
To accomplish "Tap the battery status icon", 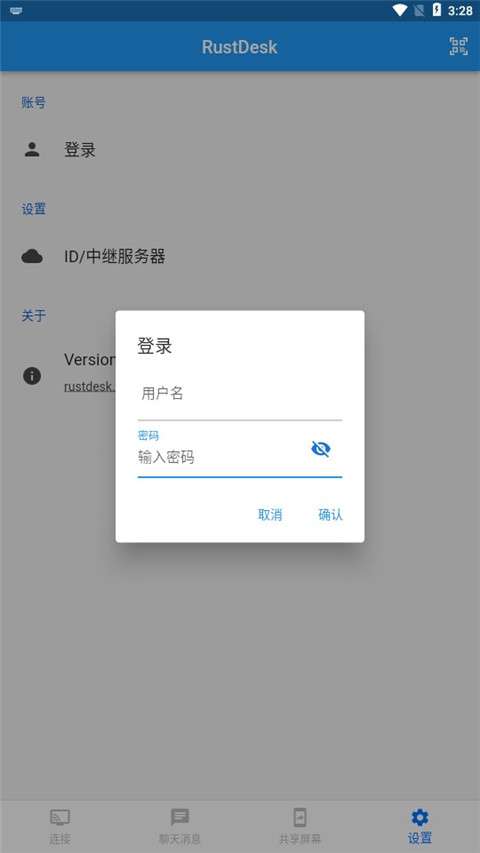I will click(436, 10).
